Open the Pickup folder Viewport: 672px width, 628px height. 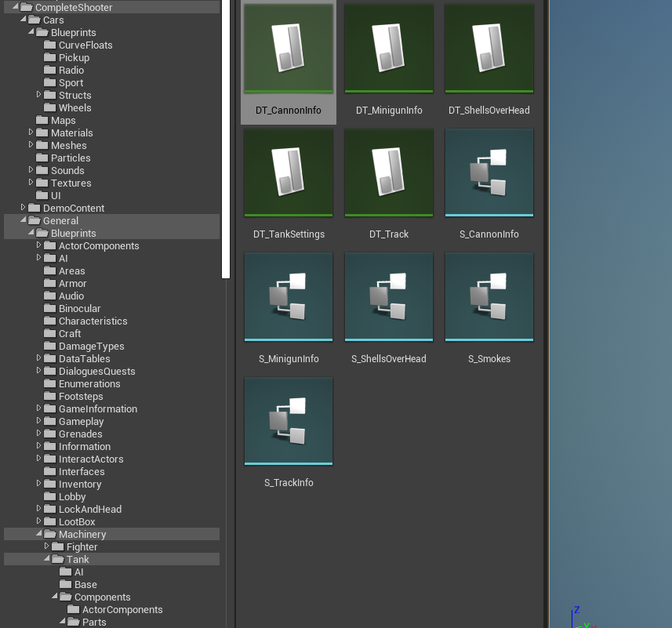(67, 57)
